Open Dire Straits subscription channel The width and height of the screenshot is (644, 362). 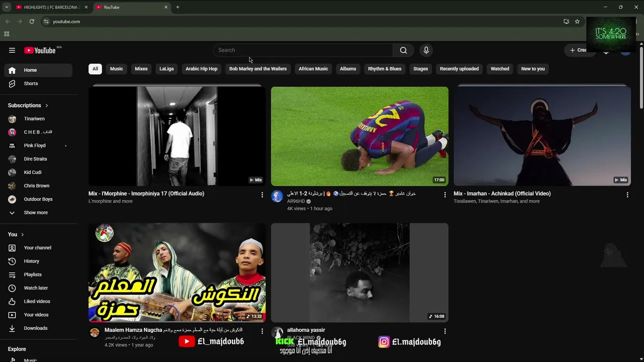click(38, 159)
